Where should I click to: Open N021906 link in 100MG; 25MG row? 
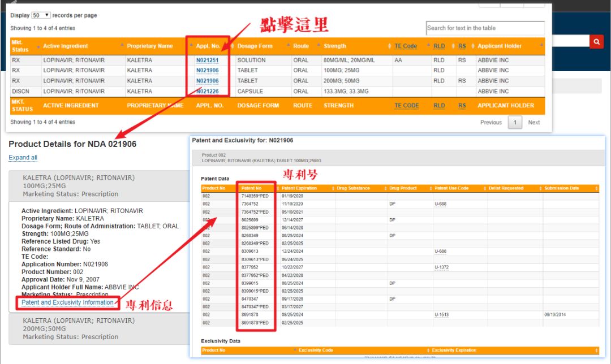click(x=207, y=71)
